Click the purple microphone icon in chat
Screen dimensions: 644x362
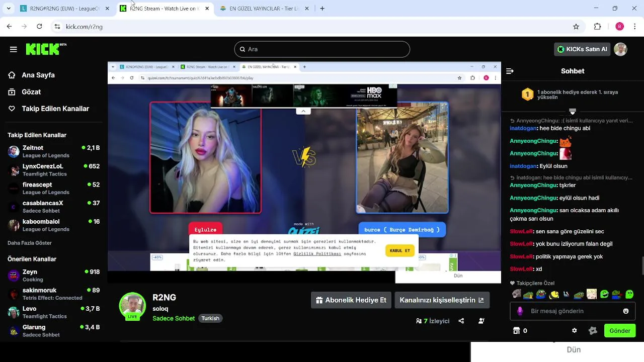520,311
